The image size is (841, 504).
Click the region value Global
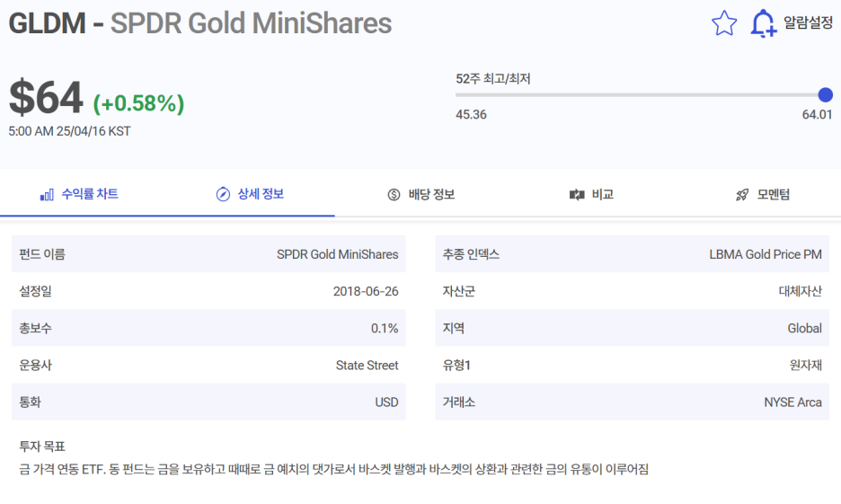pos(804,328)
